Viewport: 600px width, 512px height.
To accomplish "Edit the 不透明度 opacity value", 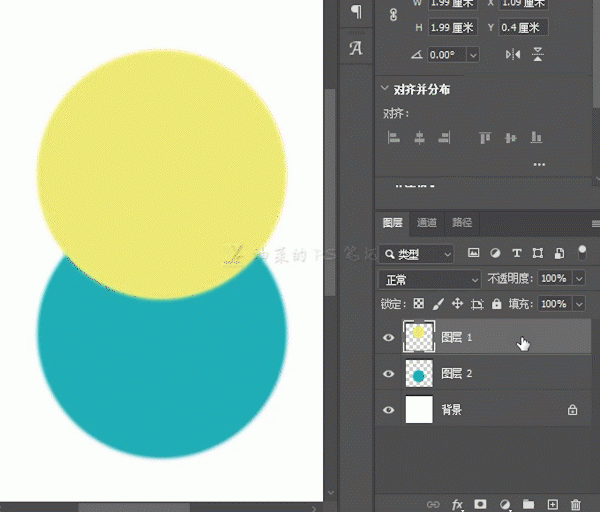I will (x=554, y=278).
